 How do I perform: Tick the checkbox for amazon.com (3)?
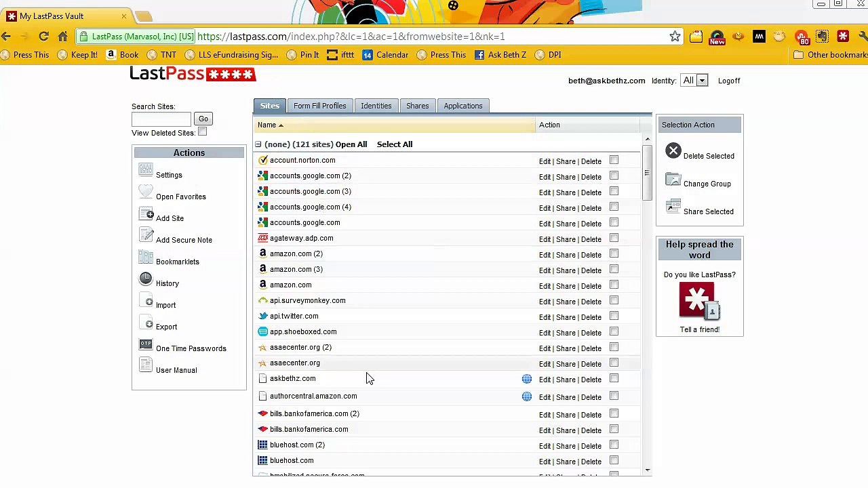pyautogui.click(x=614, y=269)
